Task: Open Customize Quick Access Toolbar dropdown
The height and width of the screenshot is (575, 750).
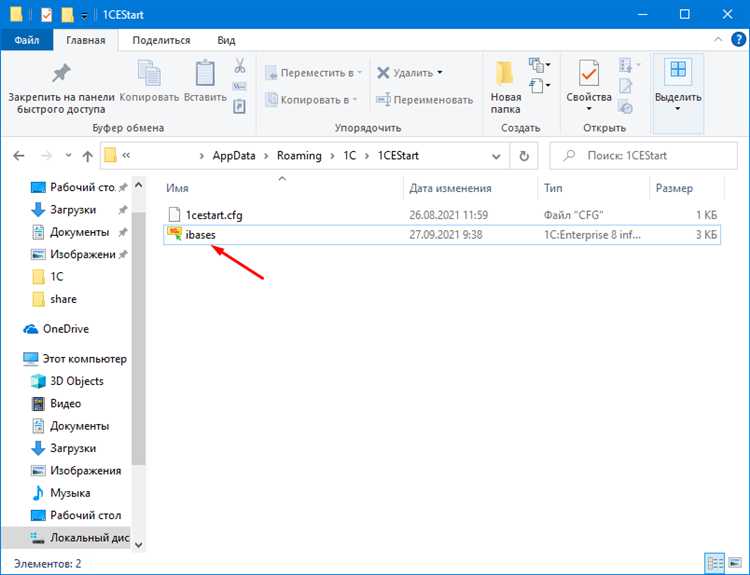Action: 84,16
